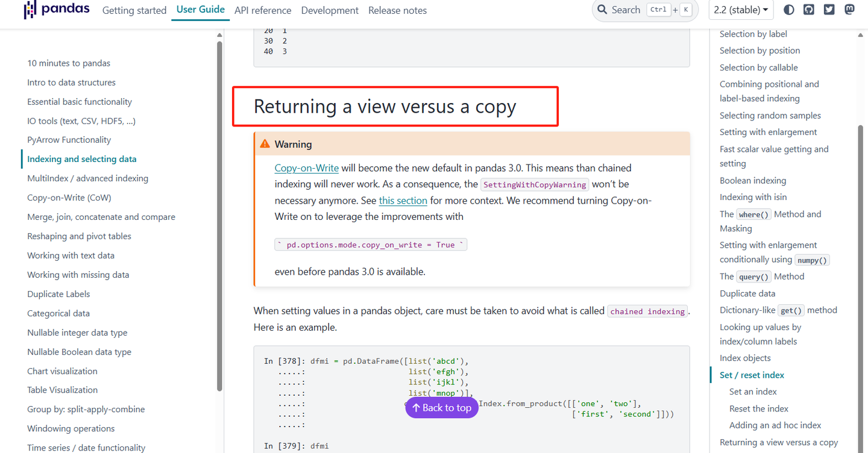Expand the Copy-on-Write (CoW) sidebar item
The image size is (868, 453).
[68, 197]
